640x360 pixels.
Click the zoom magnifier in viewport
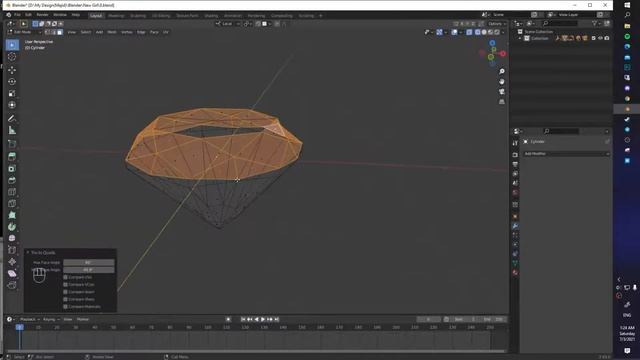point(502,71)
